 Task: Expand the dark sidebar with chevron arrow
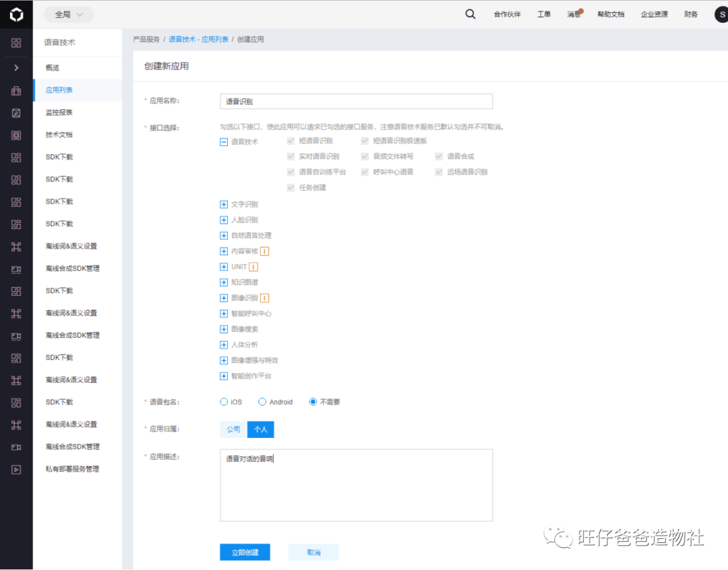[x=16, y=68]
